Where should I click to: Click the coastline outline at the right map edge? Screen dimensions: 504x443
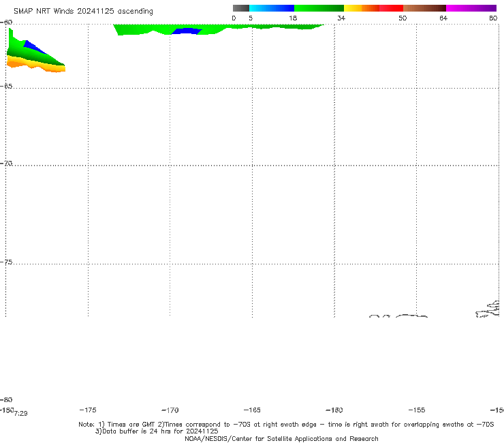488,309
